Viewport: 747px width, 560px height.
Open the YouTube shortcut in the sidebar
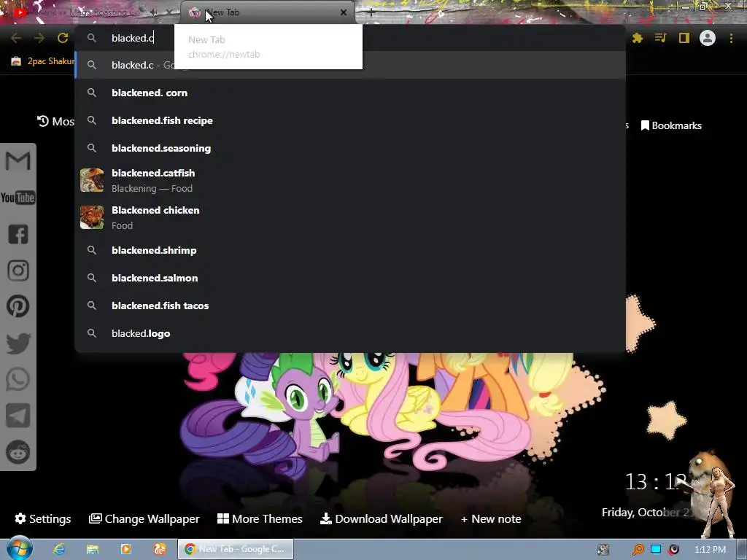click(x=18, y=197)
